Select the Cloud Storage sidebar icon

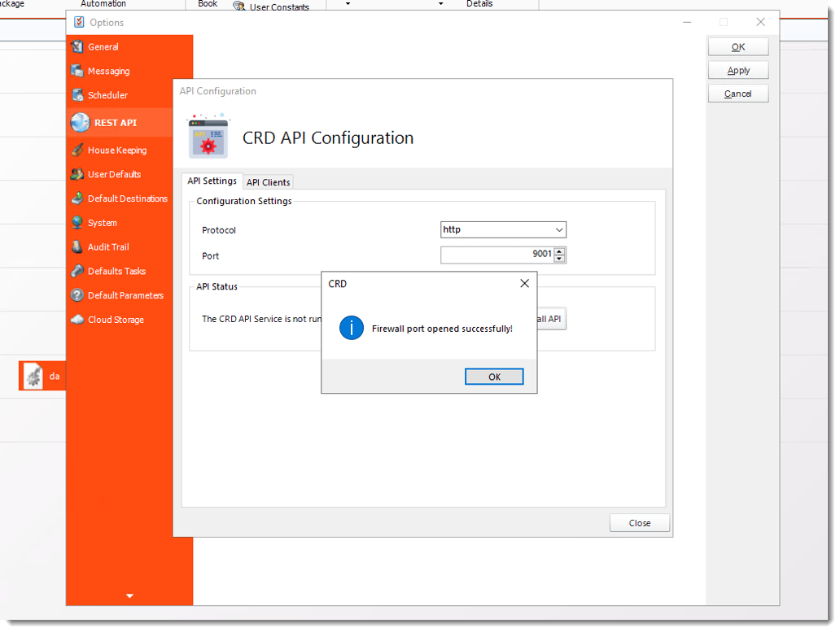click(x=81, y=320)
